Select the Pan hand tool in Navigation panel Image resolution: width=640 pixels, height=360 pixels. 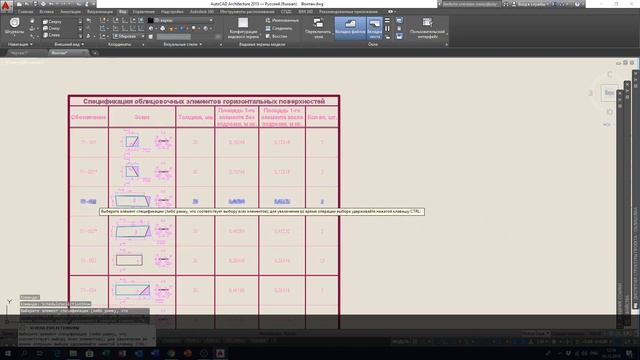[32, 21]
